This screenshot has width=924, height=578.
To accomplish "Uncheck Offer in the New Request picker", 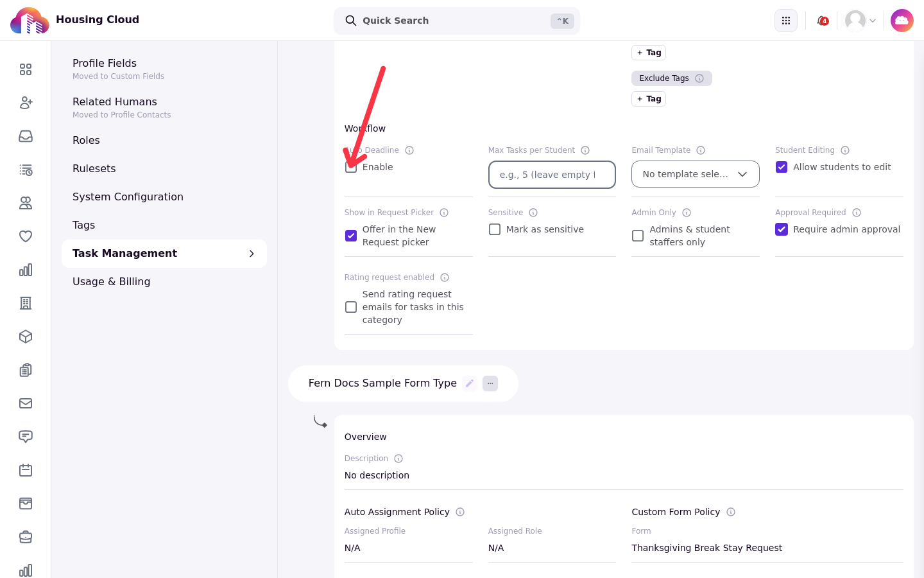I will click(x=351, y=236).
